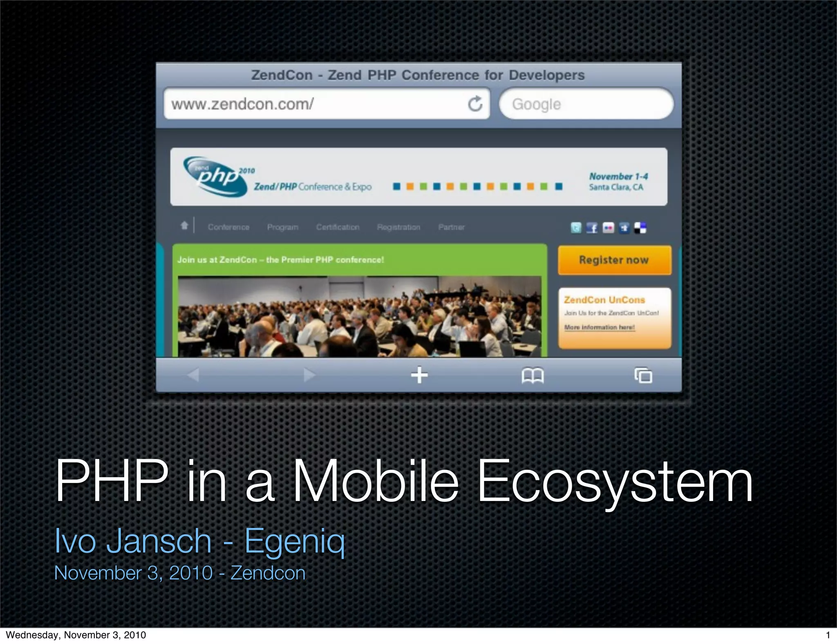Click the Join us at ZendCon banner text
The height and width of the screenshot is (644, 837).
click(280, 260)
